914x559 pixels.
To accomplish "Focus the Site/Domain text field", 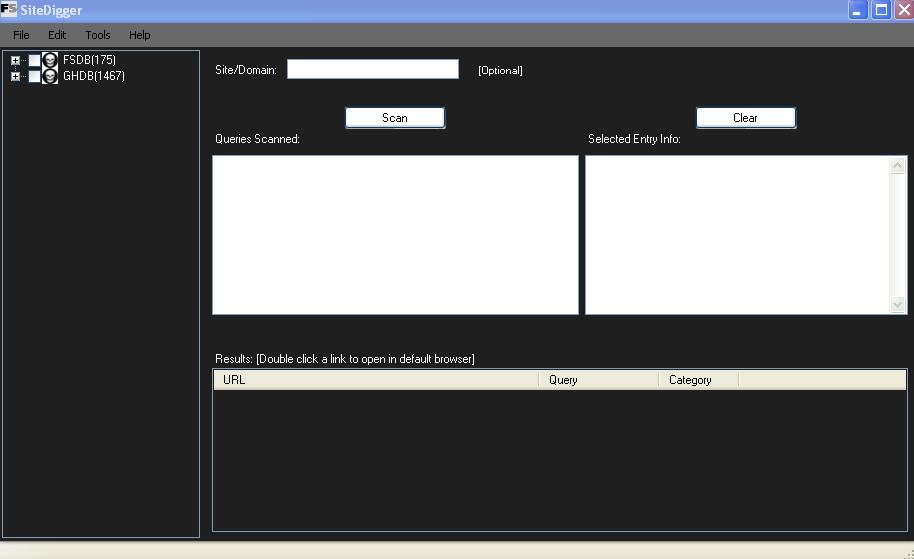I will (372, 69).
